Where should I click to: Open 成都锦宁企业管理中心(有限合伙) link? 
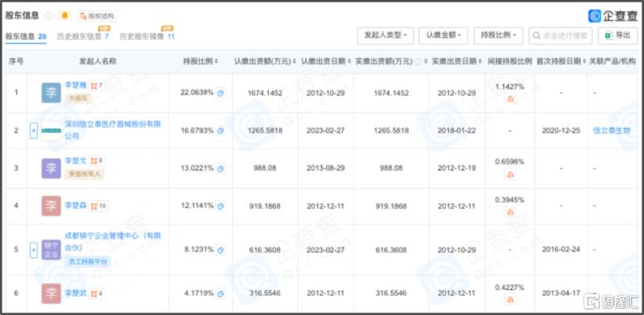(x=113, y=242)
